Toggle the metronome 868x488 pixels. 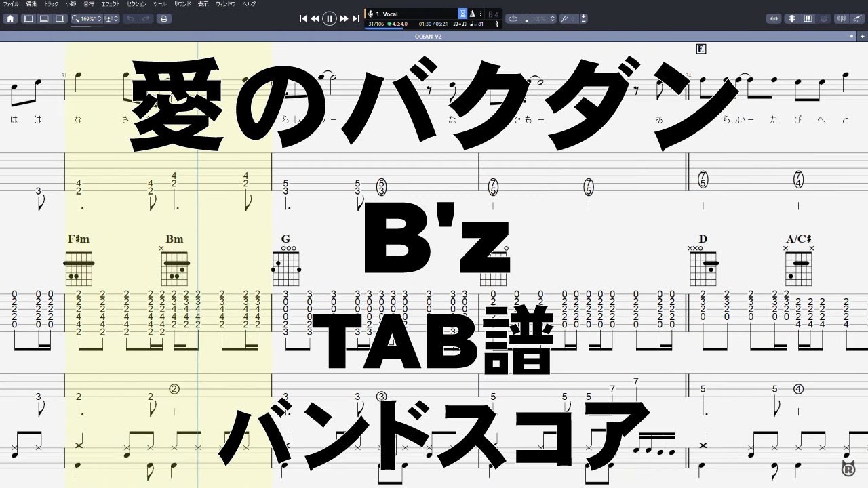473,14
